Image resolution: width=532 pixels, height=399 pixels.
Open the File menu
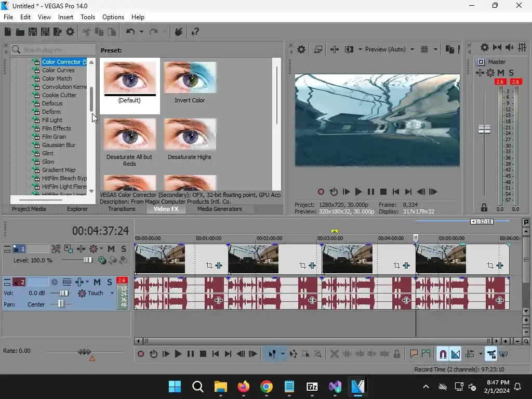(8, 17)
